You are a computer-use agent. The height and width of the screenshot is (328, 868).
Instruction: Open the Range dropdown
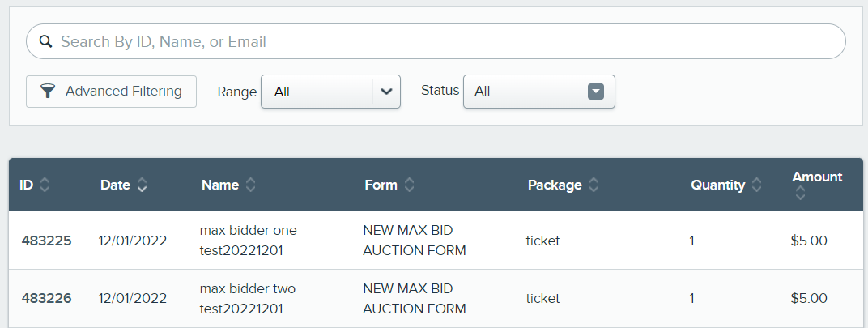[x=330, y=92]
